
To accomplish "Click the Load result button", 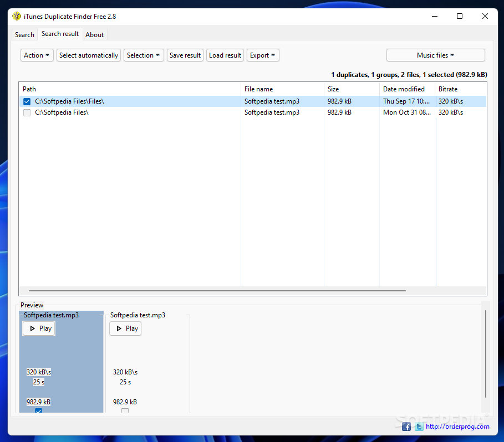I will [x=225, y=55].
